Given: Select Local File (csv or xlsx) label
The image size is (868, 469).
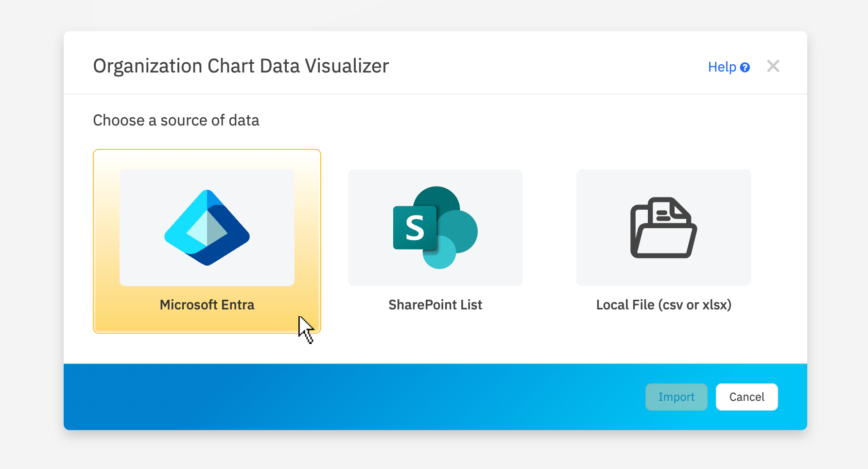Looking at the screenshot, I should point(664,305).
